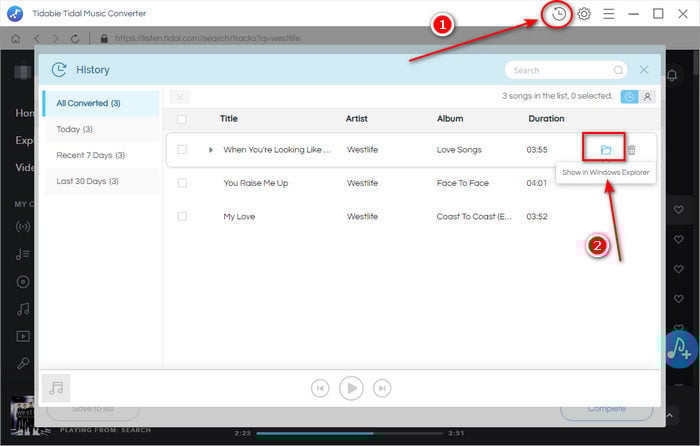Select the Last 30 Days (3) filter

click(x=102, y=181)
